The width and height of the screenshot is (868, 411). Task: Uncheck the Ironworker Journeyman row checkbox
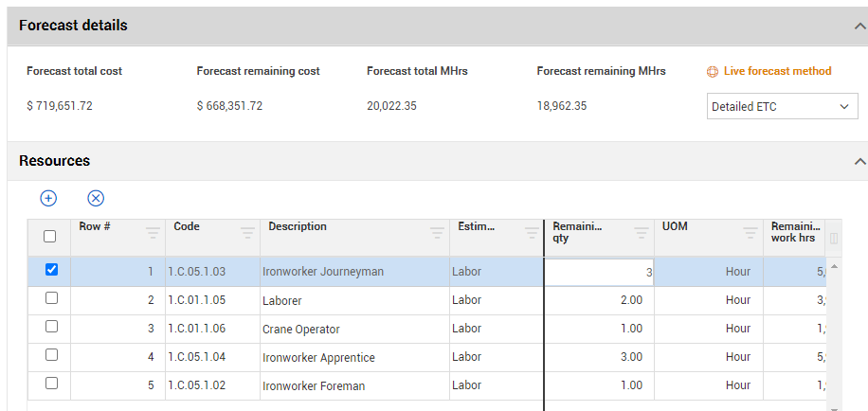tap(51, 270)
